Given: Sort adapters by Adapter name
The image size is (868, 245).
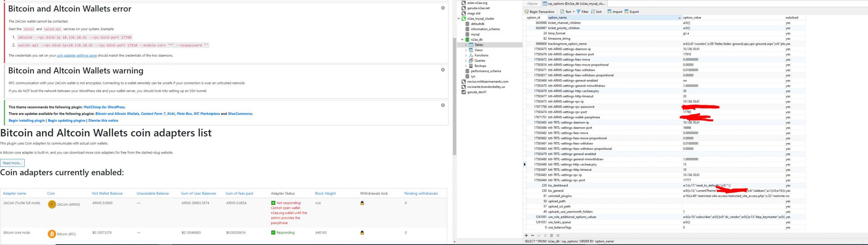Looking at the screenshot, I should point(15,193).
